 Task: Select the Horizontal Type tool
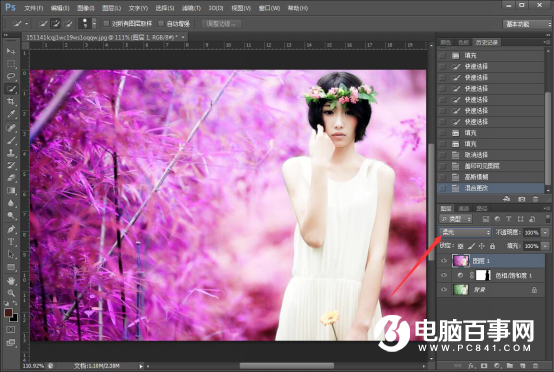point(11,242)
